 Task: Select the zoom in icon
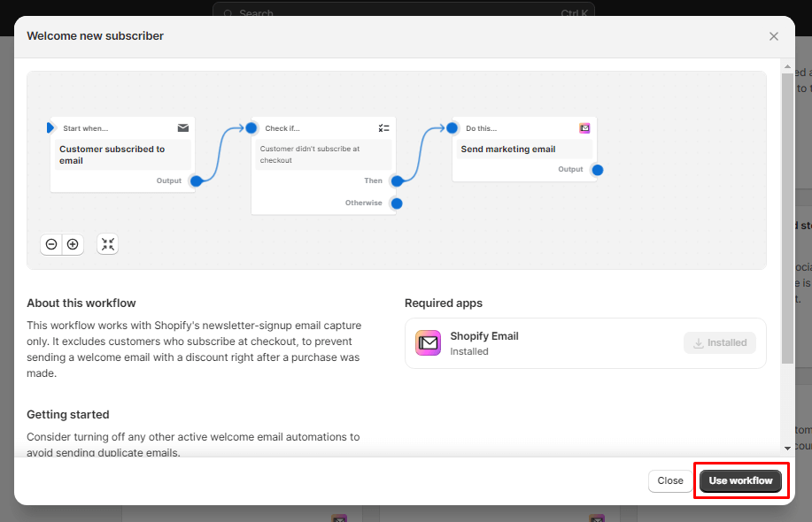72,244
